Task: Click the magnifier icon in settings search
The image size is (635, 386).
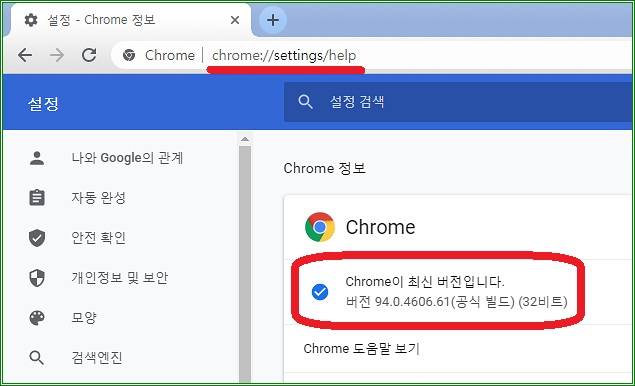Action: (x=305, y=102)
